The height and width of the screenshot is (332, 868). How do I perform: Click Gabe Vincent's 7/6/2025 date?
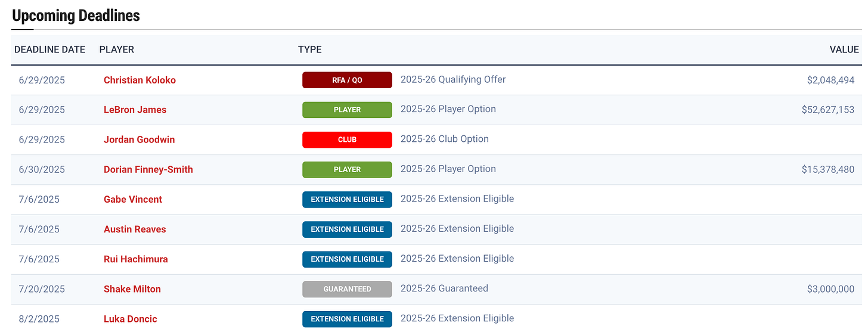coord(39,199)
